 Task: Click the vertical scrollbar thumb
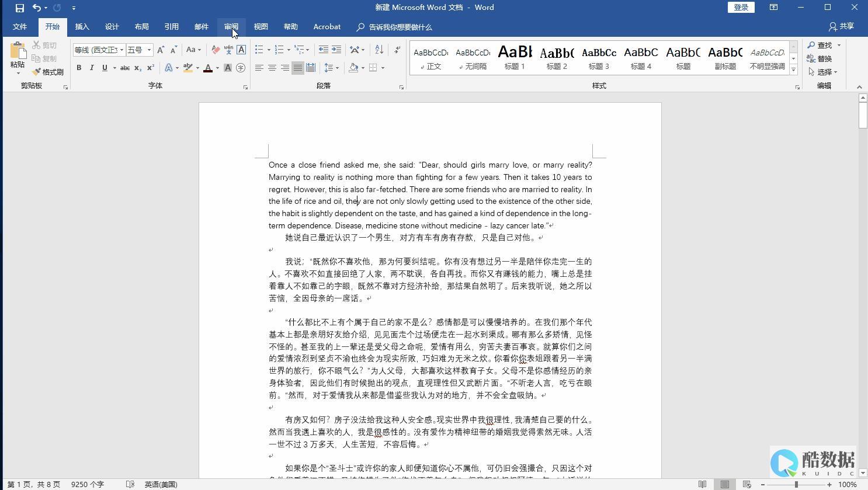(x=863, y=116)
